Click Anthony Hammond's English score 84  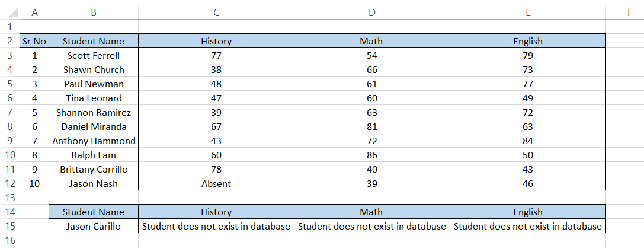click(x=528, y=141)
